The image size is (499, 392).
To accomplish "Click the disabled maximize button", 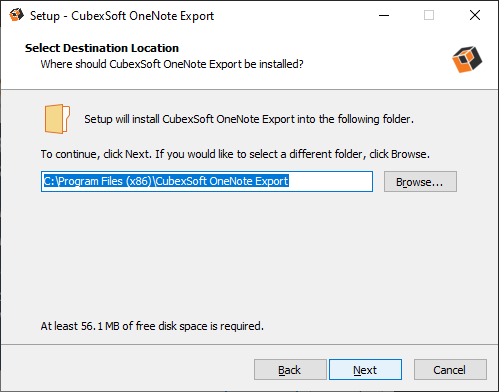I will [x=429, y=15].
